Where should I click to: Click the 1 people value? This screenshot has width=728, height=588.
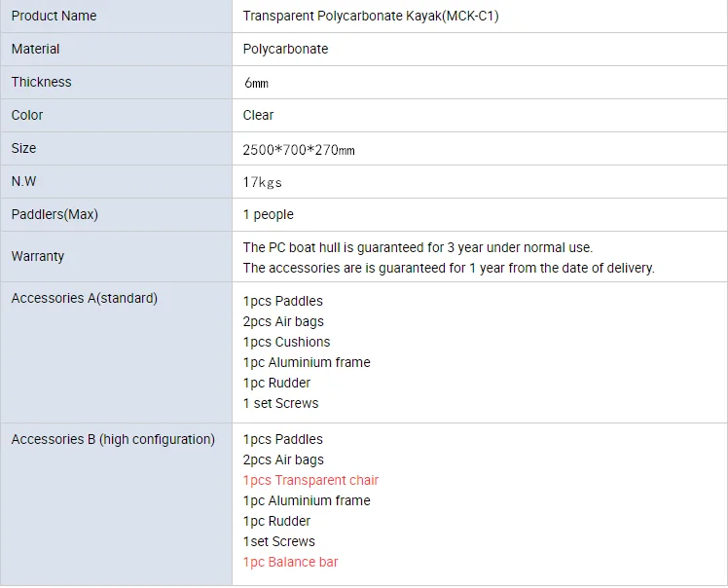pyautogui.click(x=268, y=214)
